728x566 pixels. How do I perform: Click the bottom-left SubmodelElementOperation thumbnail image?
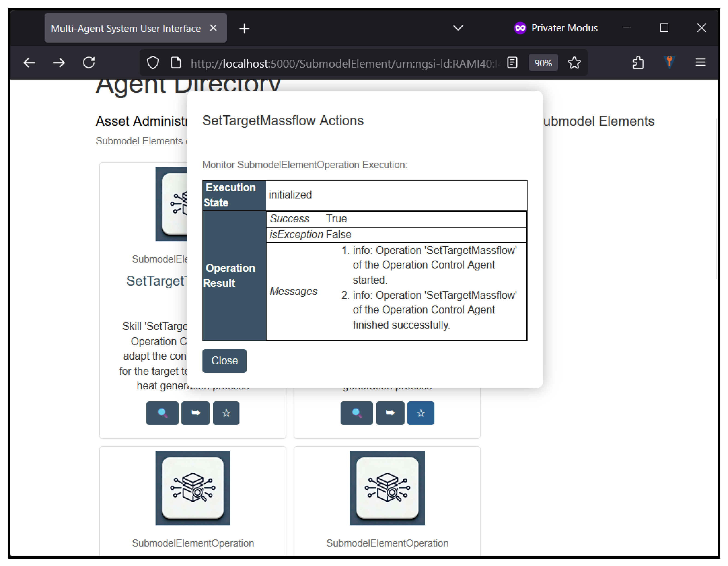coord(193,488)
